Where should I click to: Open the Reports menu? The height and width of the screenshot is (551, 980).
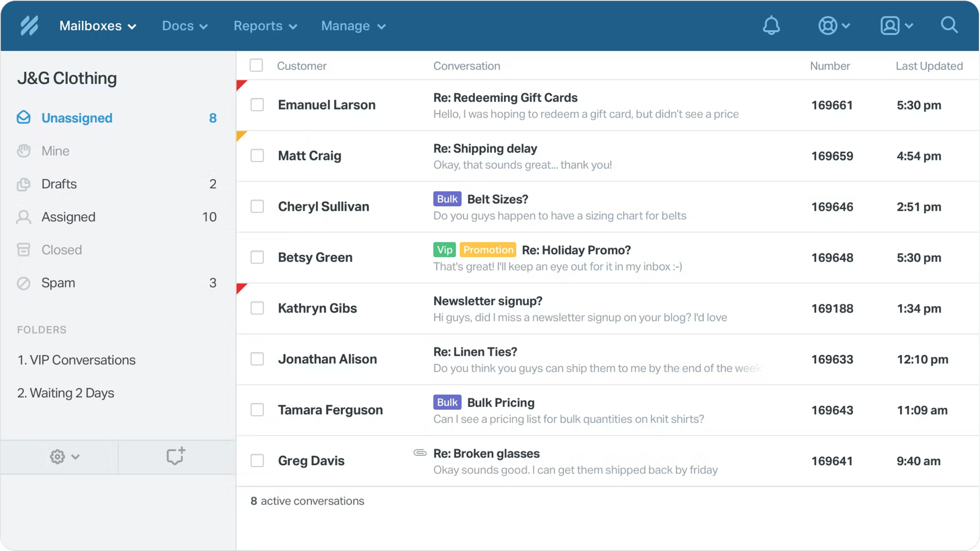coord(264,26)
